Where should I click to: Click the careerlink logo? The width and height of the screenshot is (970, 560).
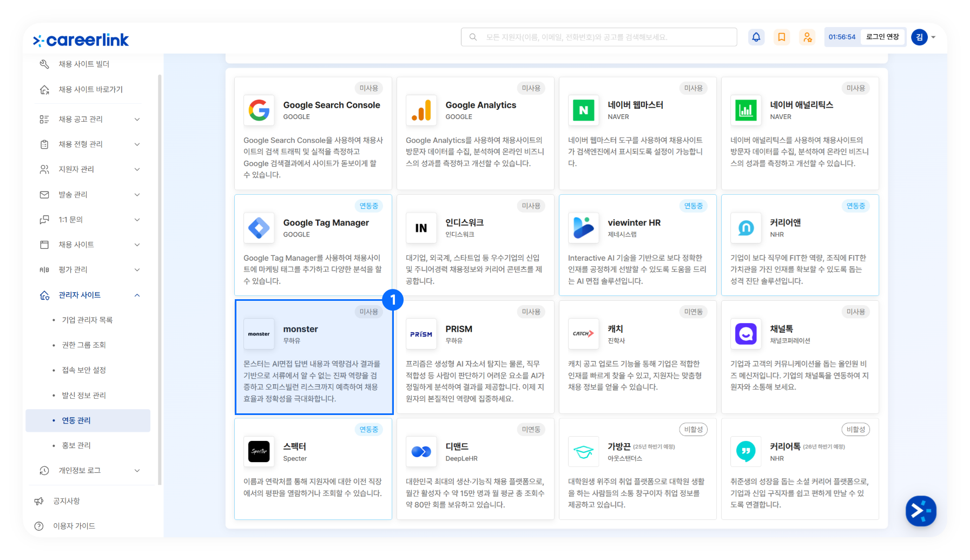[81, 40]
